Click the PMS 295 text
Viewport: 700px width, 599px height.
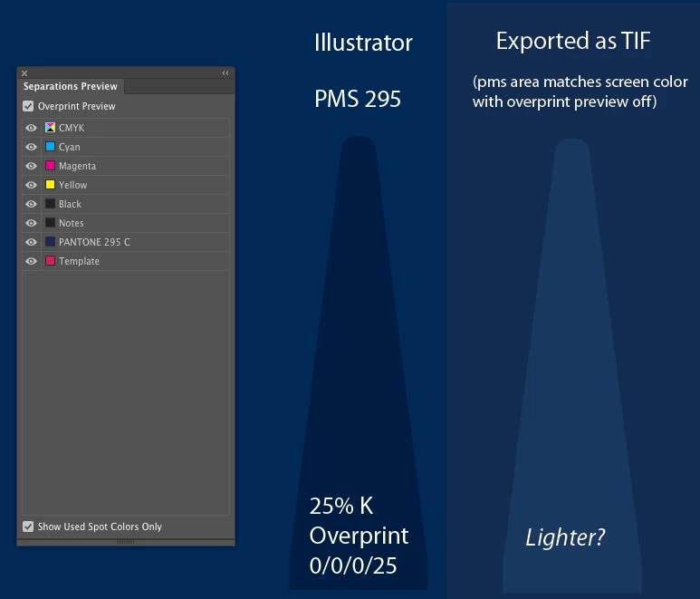[358, 99]
